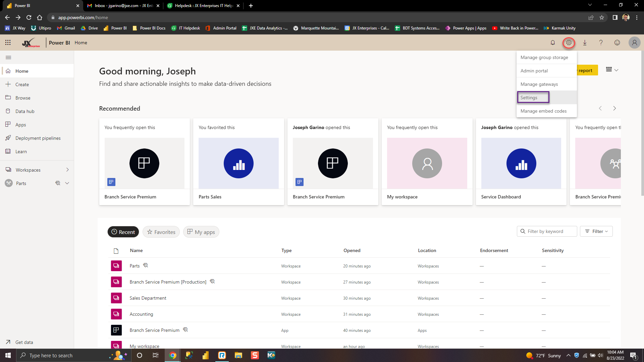Switch to the Favorites tab
644x362 pixels.
pos(161,232)
